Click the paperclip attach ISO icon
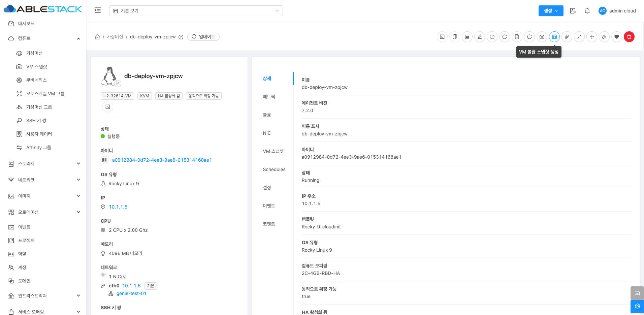 [x=567, y=37]
